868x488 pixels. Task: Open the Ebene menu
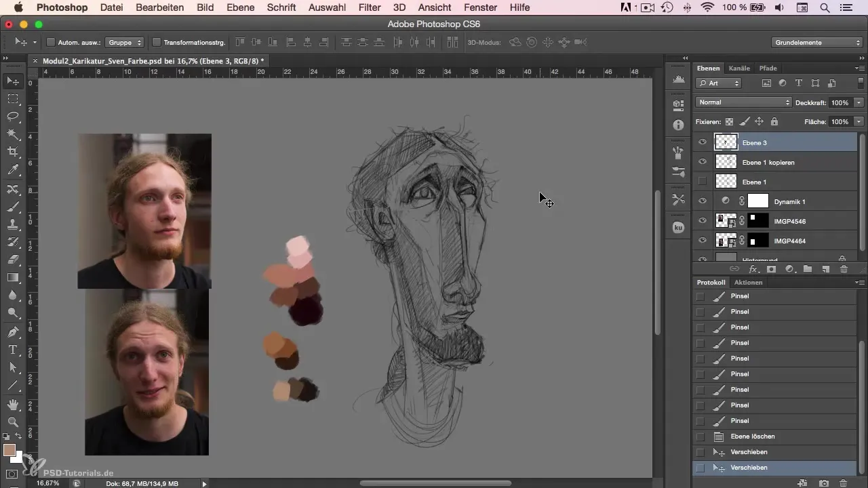coord(240,7)
